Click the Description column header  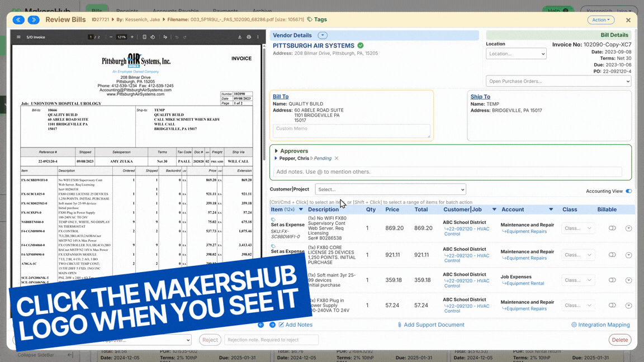[x=323, y=209]
